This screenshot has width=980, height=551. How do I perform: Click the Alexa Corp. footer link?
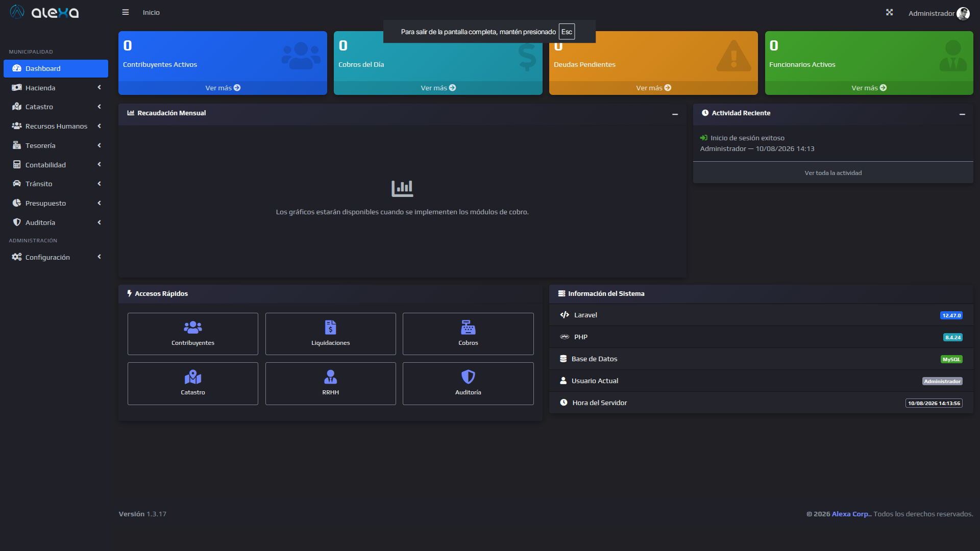click(x=851, y=514)
